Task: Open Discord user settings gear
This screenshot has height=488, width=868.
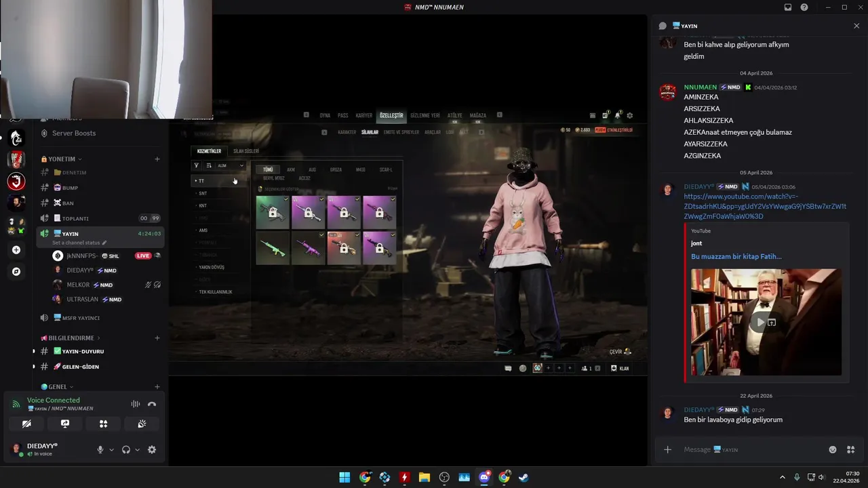Action: coord(152,449)
